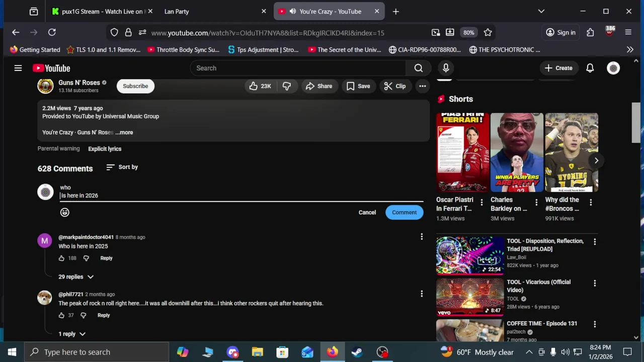Click the YouTube search input field
The image size is (644, 362).
[x=298, y=68]
